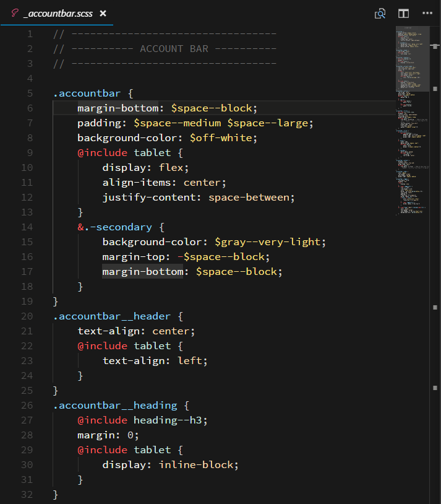Click heading--h3 mixin name on line 27
The image size is (441, 504).
pos(168,420)
